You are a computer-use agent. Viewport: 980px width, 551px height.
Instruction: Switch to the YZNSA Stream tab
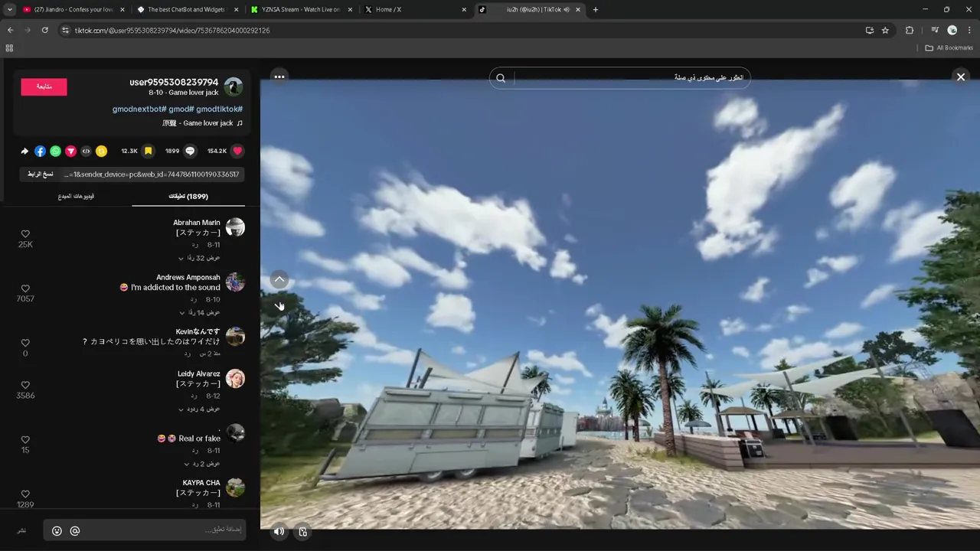(302, 10)
